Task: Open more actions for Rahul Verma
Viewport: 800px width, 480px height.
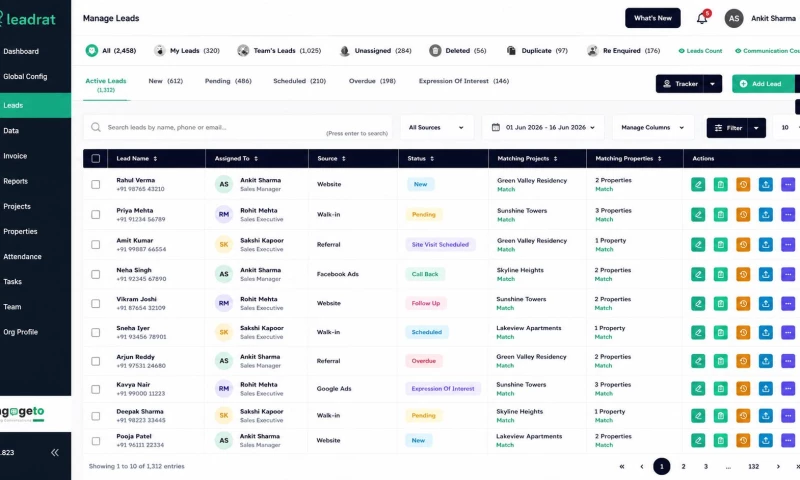Action: 788,185
